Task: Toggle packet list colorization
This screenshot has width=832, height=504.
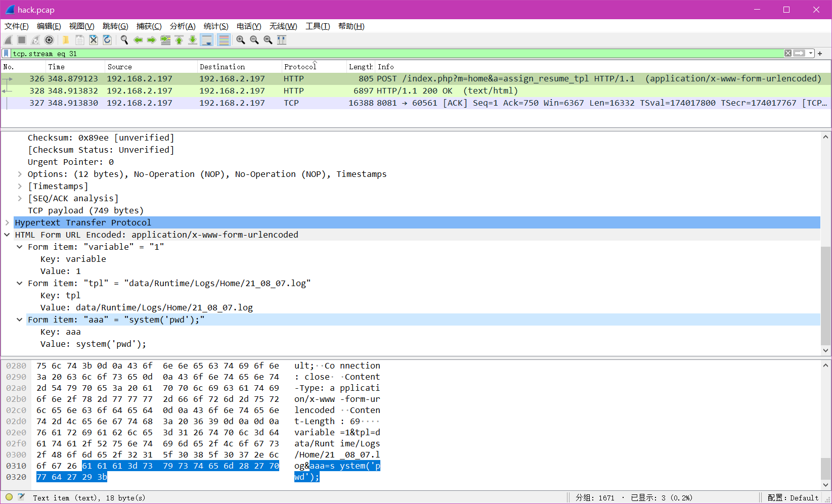Action: point(224,40)
